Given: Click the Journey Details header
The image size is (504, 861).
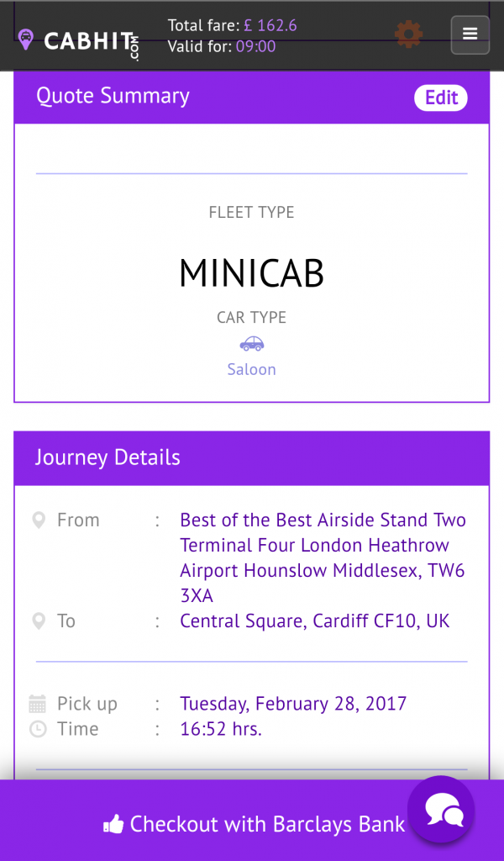Looking at the screenshot, I should 108,457.
